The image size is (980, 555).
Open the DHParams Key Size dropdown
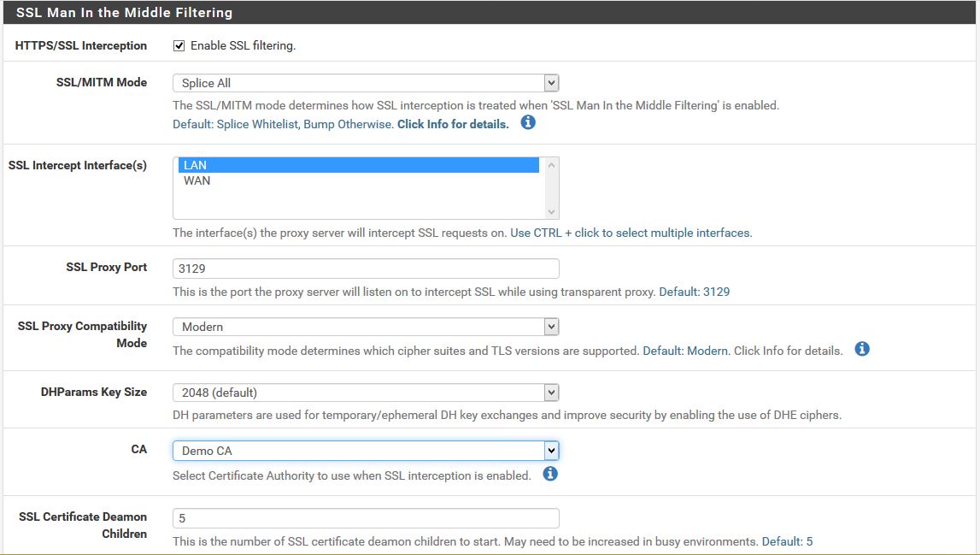pyautogui.click(x=552, y=392)
